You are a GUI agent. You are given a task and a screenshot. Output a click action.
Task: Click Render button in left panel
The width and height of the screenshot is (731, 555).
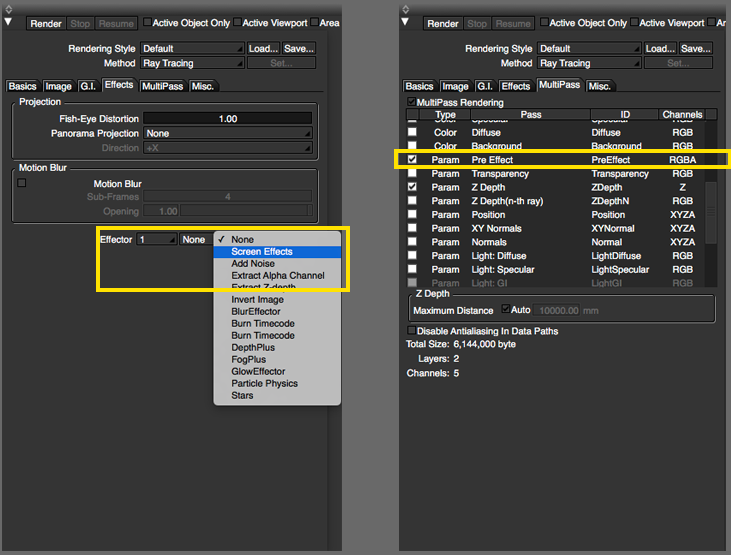point(46,23)
